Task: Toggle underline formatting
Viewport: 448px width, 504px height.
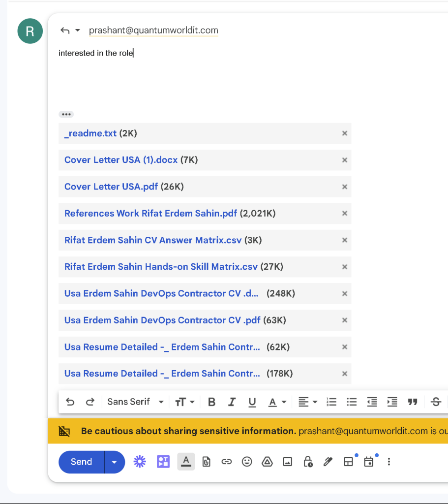Action: (252, 402)
